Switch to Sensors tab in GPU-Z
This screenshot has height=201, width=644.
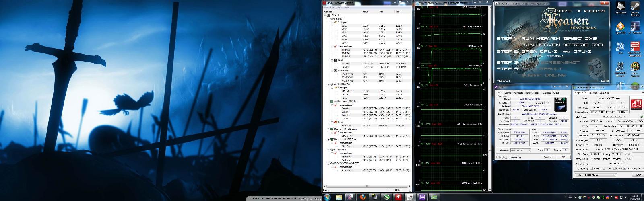(x=594, y=93)
